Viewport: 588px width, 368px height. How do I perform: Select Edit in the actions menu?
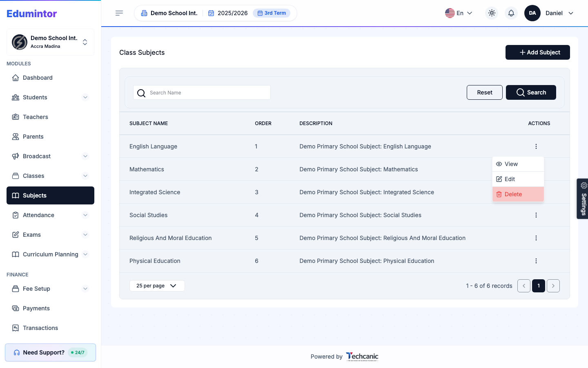point(518,179)
